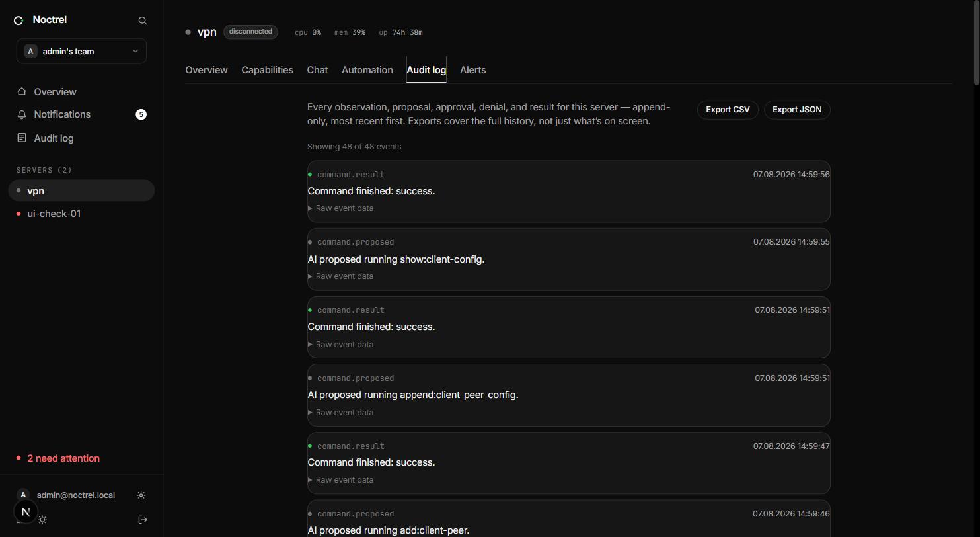Click the Audit log document icon in sidebar

(x=22, y=138)
